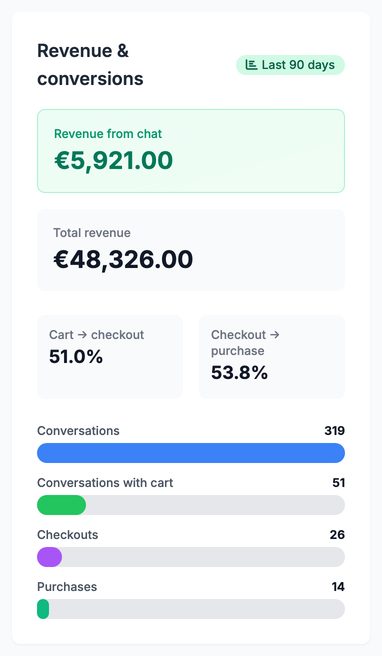Click the 14 purchases count
Screen dimensions: 382x656
338,587
